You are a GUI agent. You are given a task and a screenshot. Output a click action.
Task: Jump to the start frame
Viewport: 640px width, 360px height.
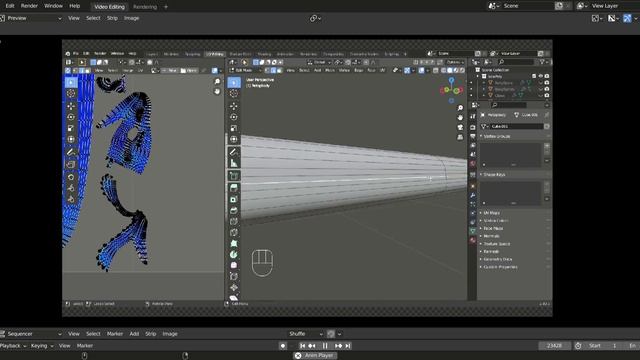pos(302,346)
